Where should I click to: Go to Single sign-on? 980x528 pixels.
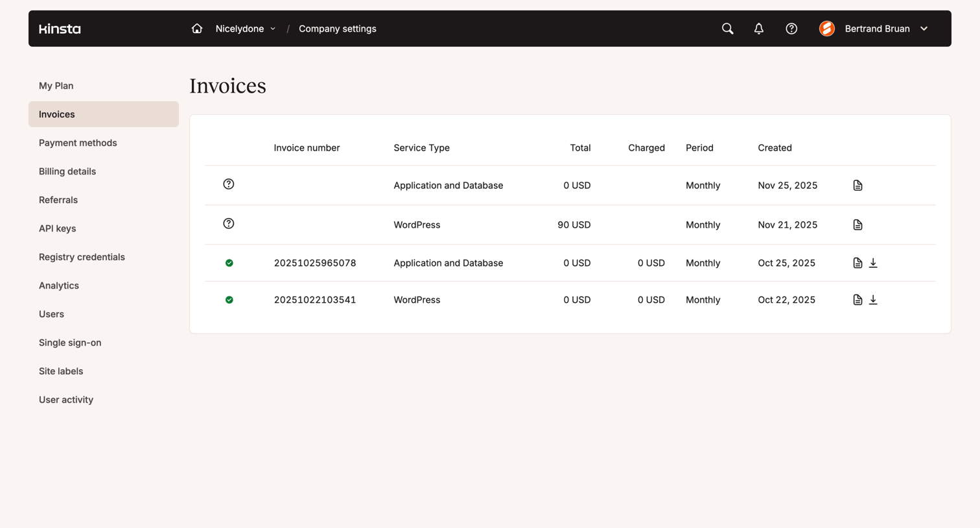[x=104, y=342]
